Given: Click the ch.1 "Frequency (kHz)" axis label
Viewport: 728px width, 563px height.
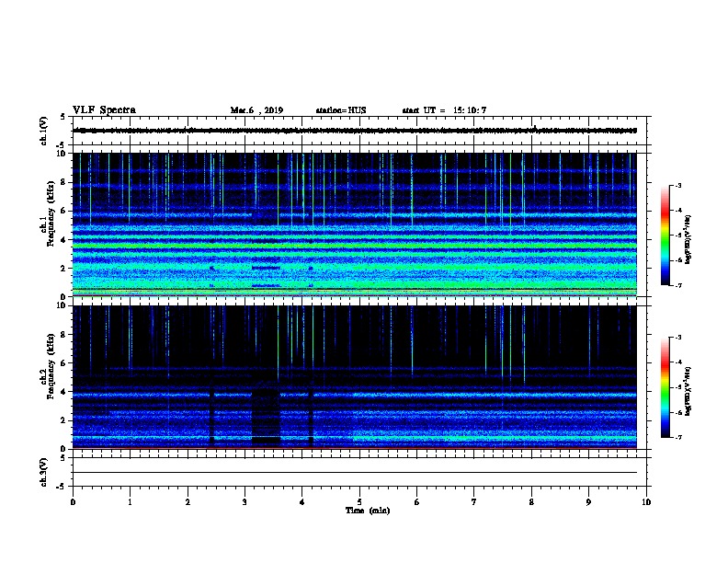Looking at the screenshot, I should [x=51, y=214].
